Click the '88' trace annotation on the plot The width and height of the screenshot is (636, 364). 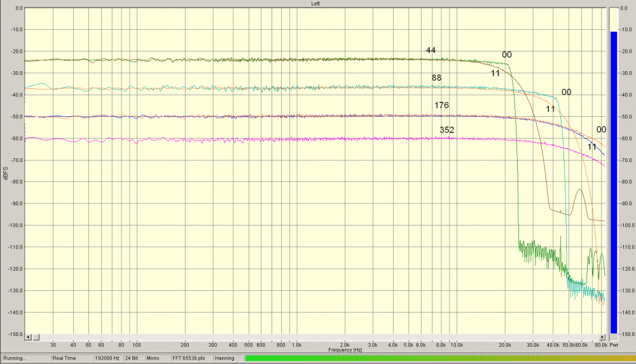[x=436, y=78]
